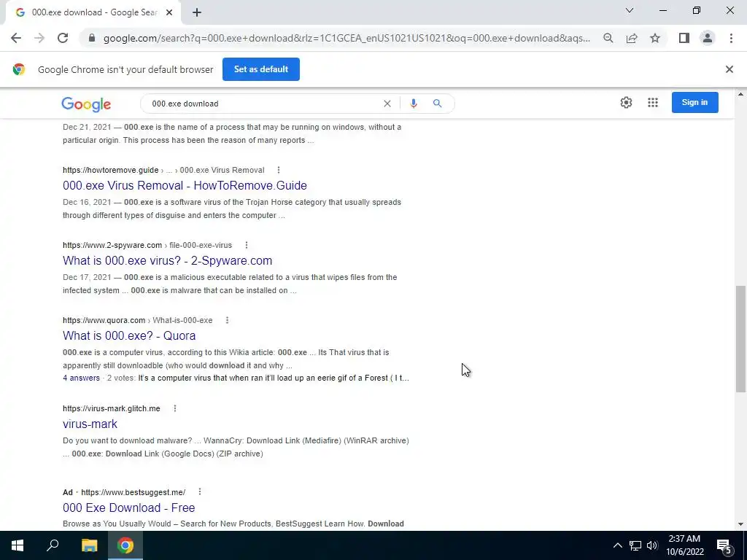747x560 pixels.
Task: Click the https://www.quora.com URL text
Action: tap(104, 320)
